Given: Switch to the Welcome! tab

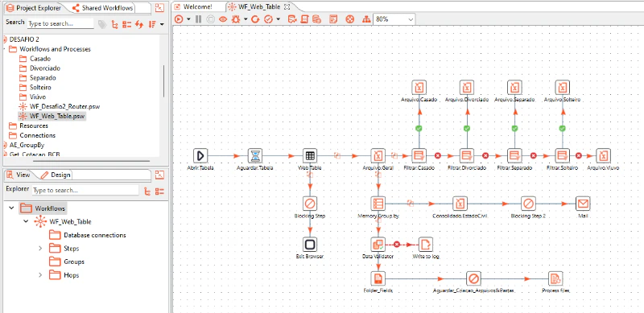Looking at the screenshot, I should pyautogui.click(x=197, y=6).
